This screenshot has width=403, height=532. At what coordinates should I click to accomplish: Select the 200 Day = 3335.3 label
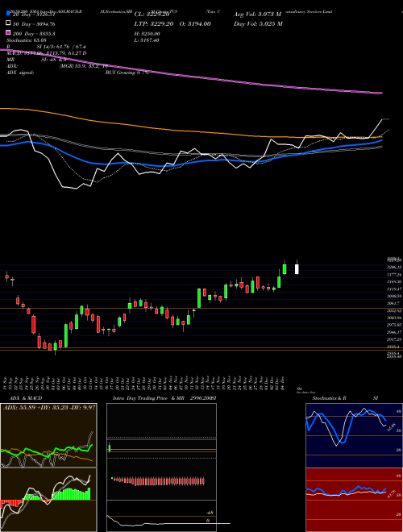coord(34,34)
